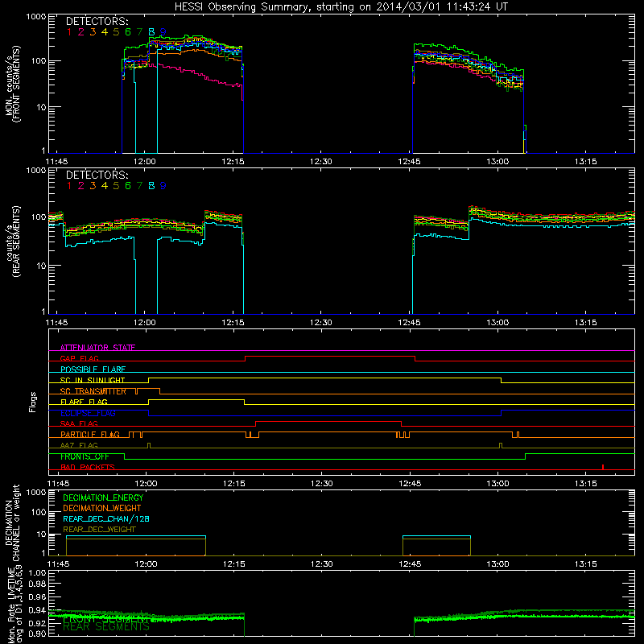This screenshot has width=644, height=644.
Task: Click the REAR_DEC_CHAN/128 legend entry
Action: click(x=106, y=518)
